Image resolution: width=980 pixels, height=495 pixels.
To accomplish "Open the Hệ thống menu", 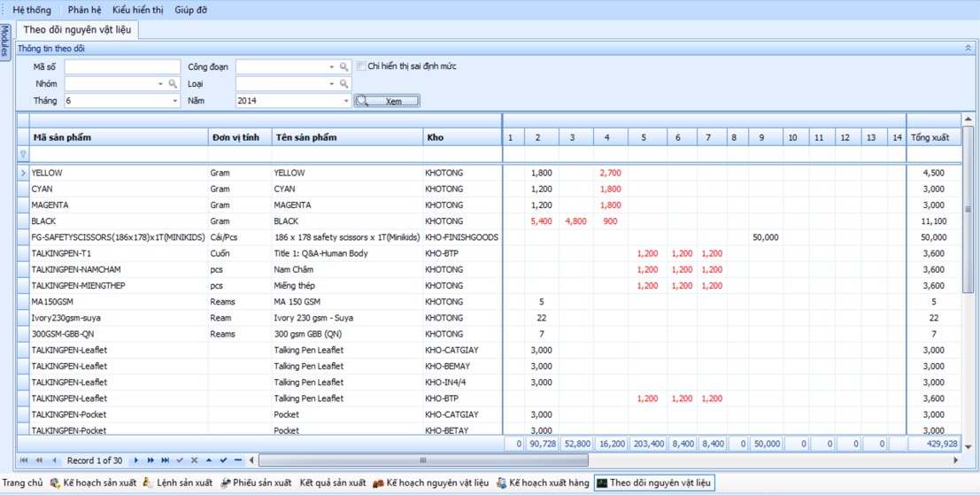I will 32,10.
